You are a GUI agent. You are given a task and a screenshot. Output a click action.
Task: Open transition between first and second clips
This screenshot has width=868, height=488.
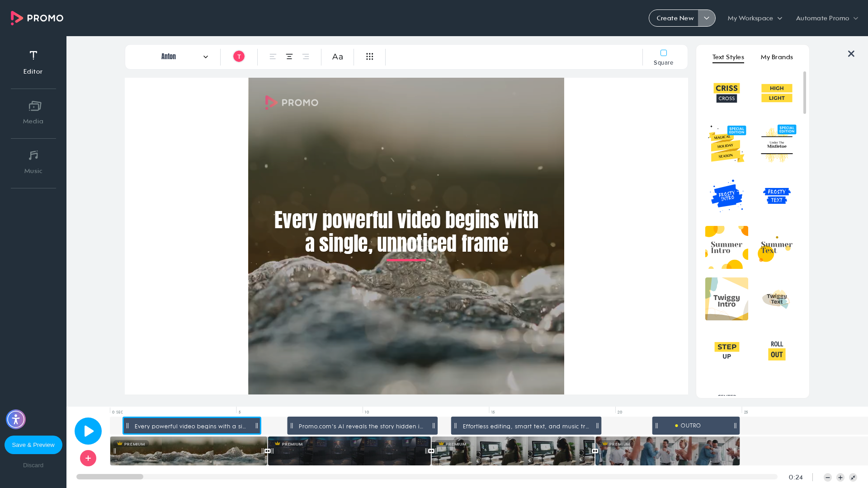[x=268, y=451]
